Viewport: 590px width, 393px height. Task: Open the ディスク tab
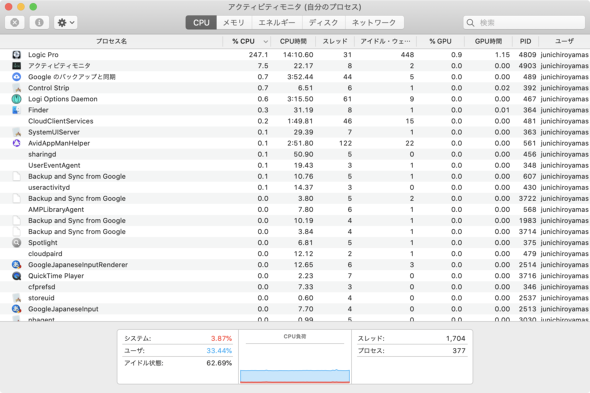pyautogui.click(x=324, y=23)
